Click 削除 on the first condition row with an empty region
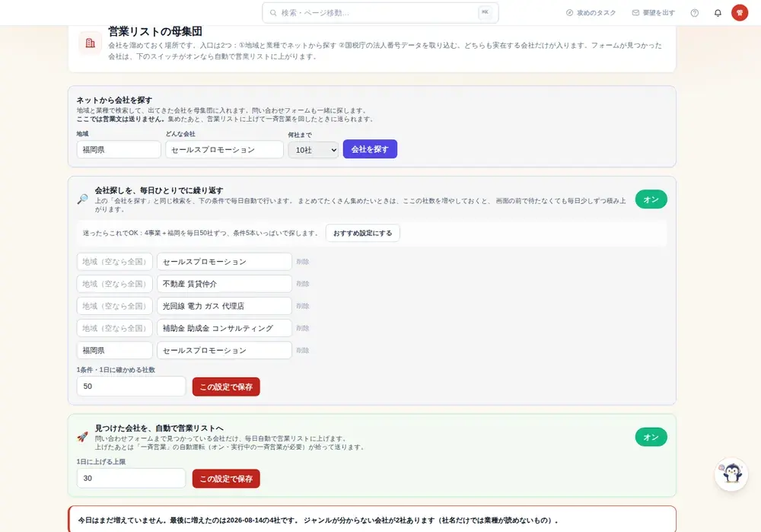This screenshot has width=761, height=532. click(303, 262)
